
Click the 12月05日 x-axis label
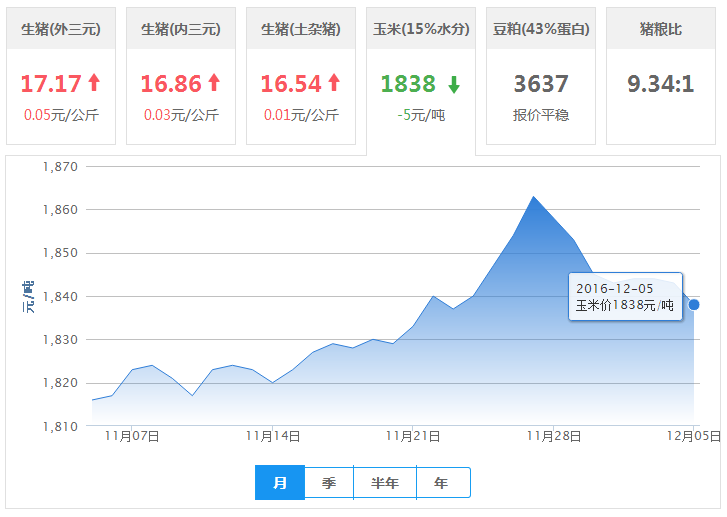click(x=694, y=436)
